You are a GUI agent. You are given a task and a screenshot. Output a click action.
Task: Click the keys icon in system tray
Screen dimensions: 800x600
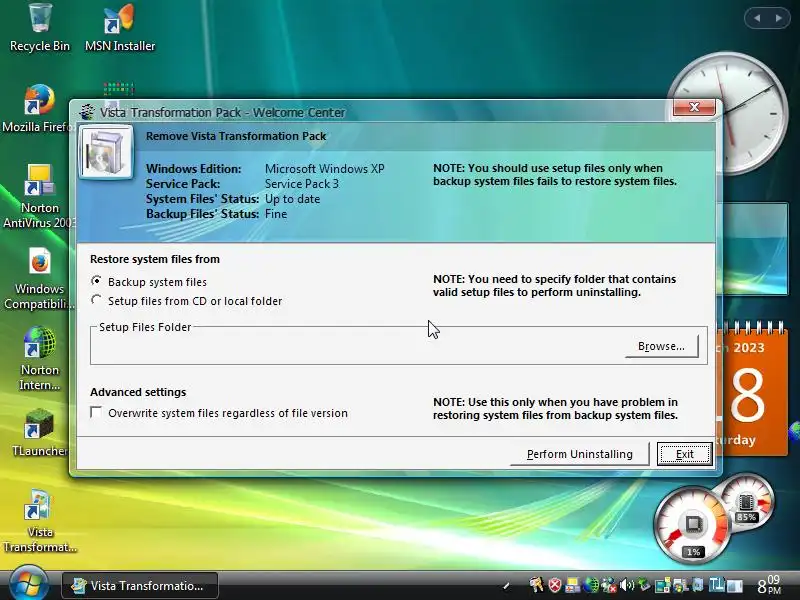pyautogui.click(x=537, y=585)
